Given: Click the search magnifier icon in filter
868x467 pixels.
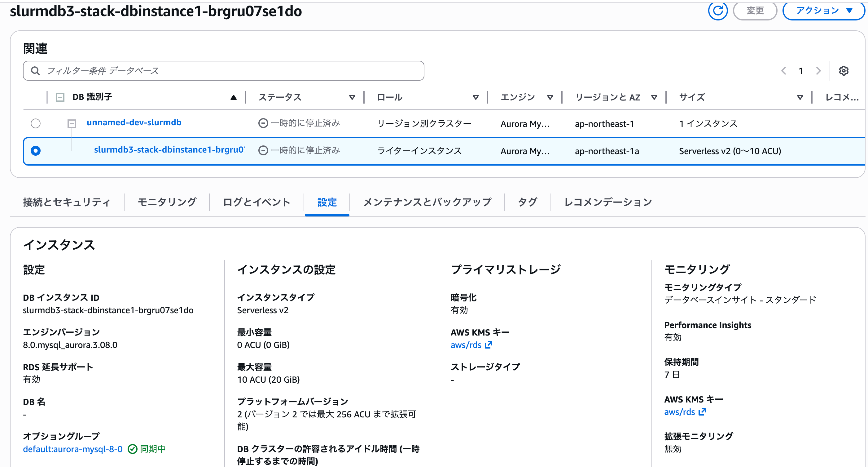Looking at the screenshot, I should [35, 71].
